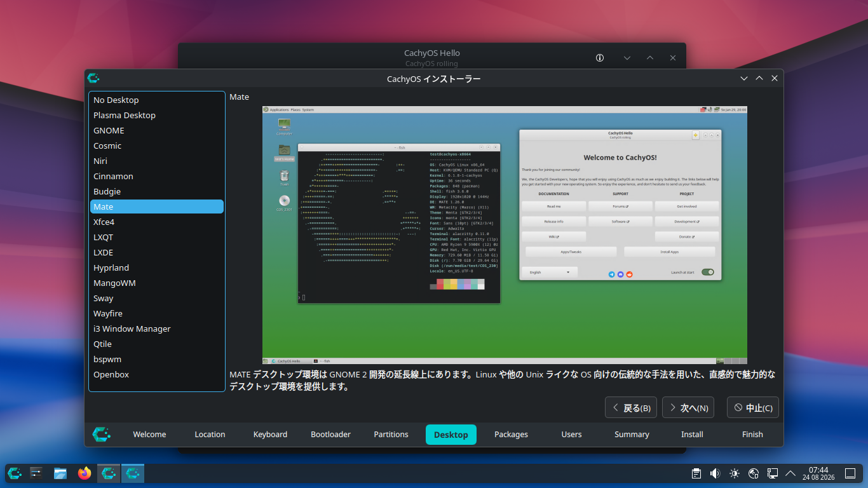Open the clipboard tray icon

(x=696, y=473)
